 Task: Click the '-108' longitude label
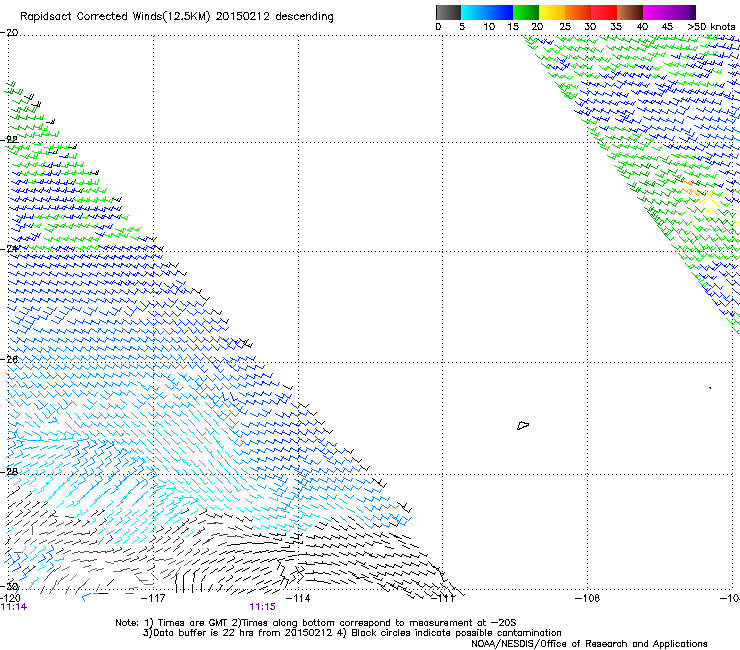[x=588, y=598]
